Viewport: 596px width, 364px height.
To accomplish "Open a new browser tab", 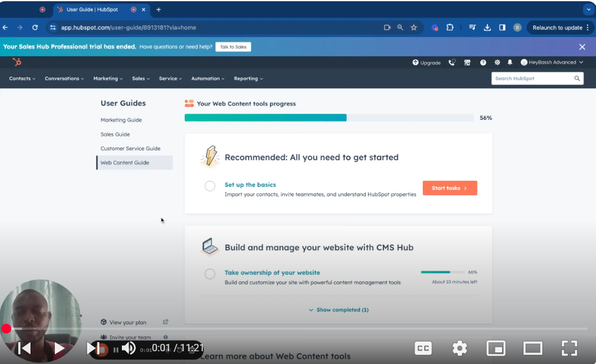I will (x=158, y=10).
